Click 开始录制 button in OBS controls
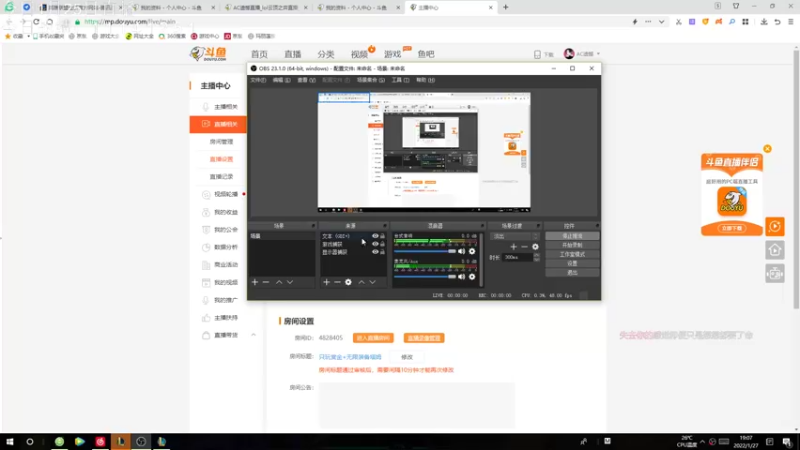The height and width of the screenshot is (450, 800). [572, 245]
